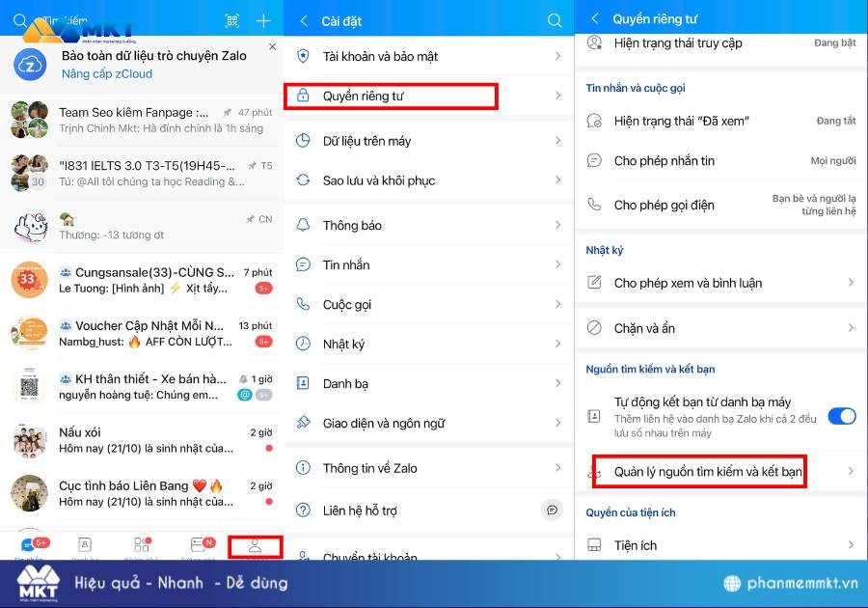Tap the shield icon for account security
868x608 pixels.
[x=303, y=56]
